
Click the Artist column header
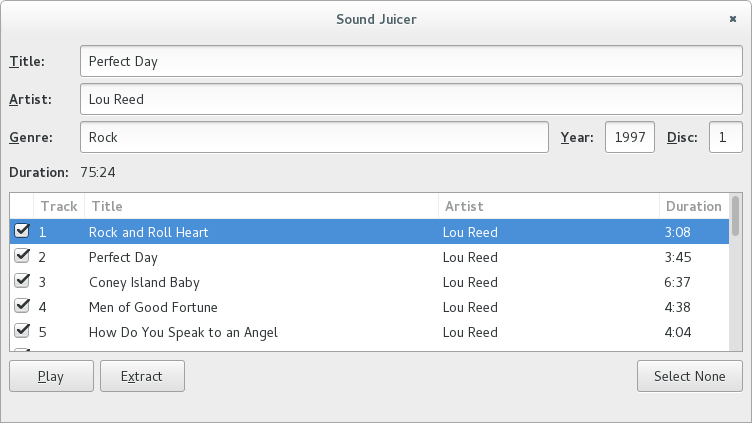click(x=548, y=206)
